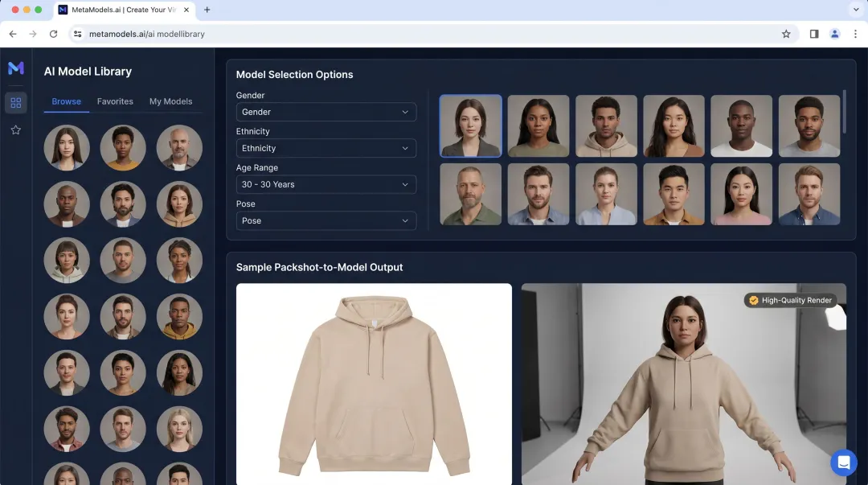Select the man in mustard jacket thumbnail
The width and height of the screenshot is (868, 485).
[x=674, y=194]
